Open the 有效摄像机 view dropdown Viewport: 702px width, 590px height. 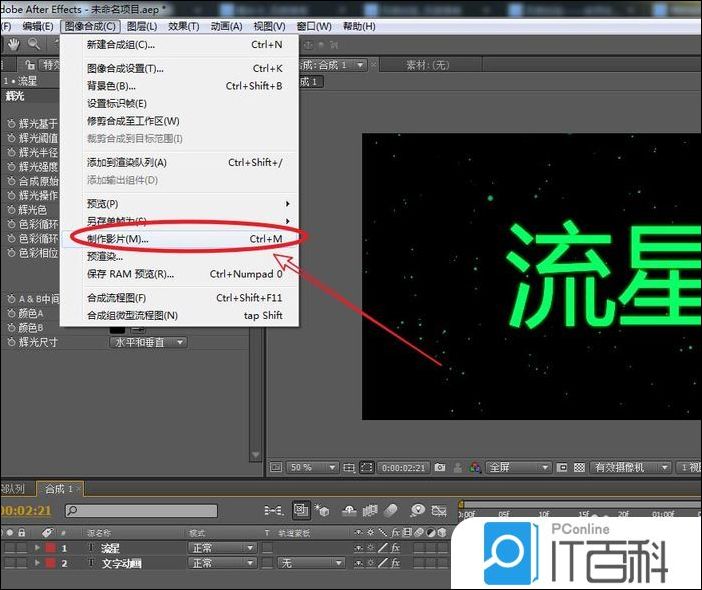[631, 467]
